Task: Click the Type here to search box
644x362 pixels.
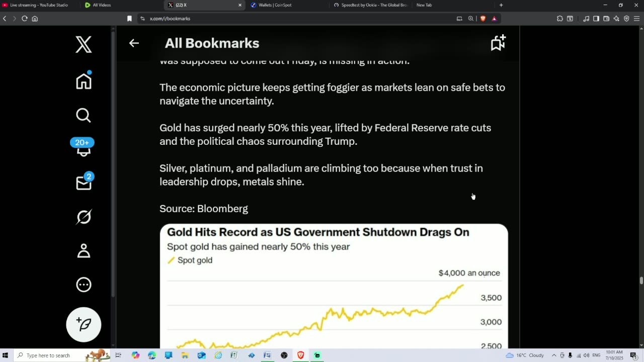Action: tap(61, 355)
